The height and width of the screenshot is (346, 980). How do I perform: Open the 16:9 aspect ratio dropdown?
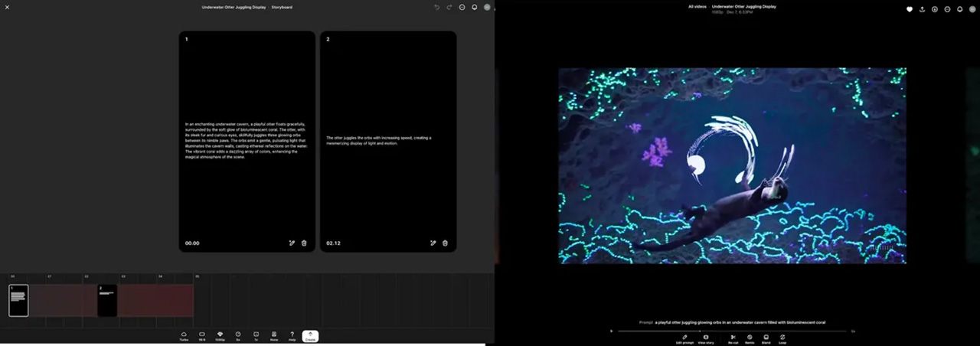202,335
